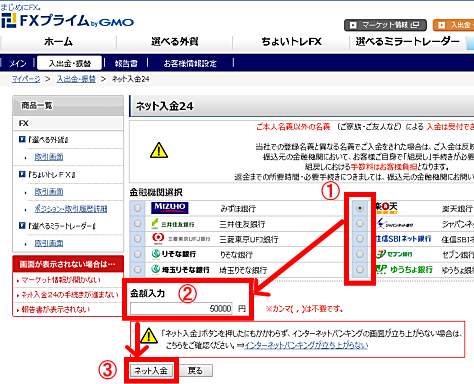Click the ネット入金24 page heading
The height and width of the screenshot is (384, 474).
pos(165,106)
